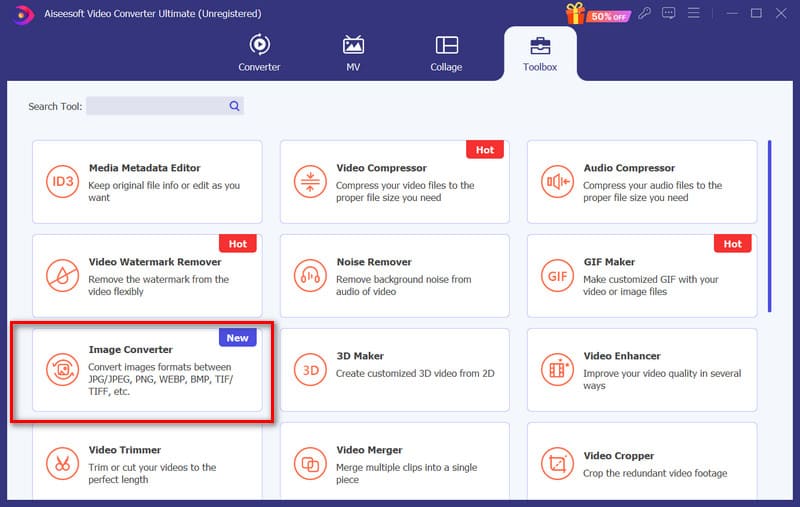Viewport: 800px width, 507px height.
Task: Click the Video Cropper icon
Action: (557, 464)
